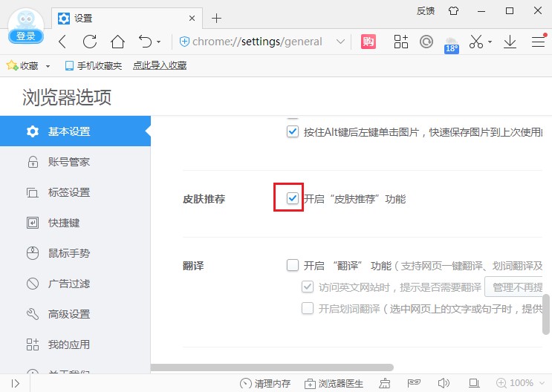Select the scissors screenshot tool
The width and height of the screenshot is (552, 392).
476,42
